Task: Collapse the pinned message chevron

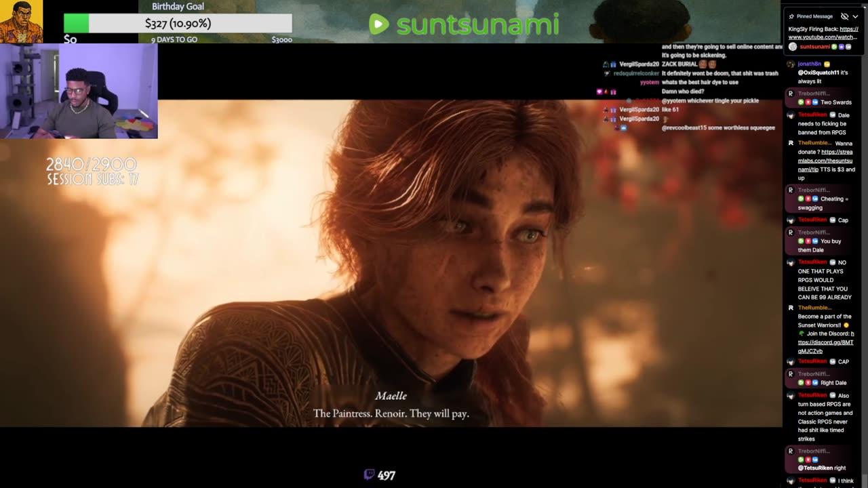Action: pos(855,16)
